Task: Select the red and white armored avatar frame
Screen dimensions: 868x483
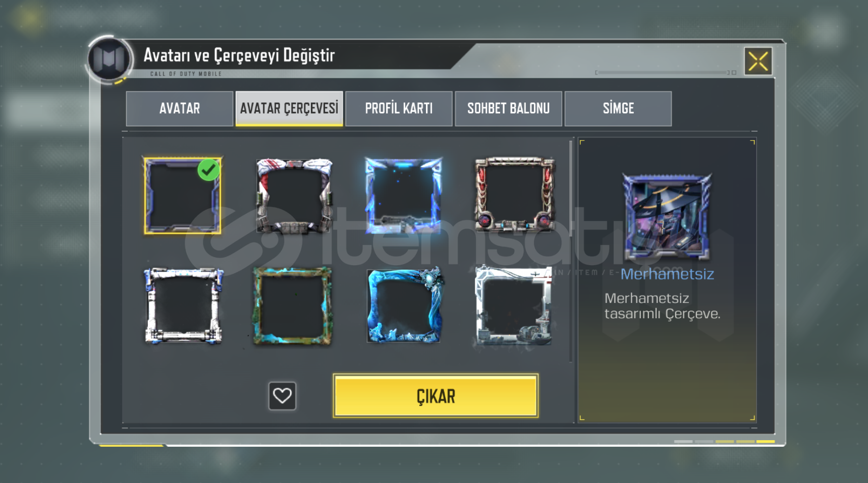Action: tap(294, 196)
